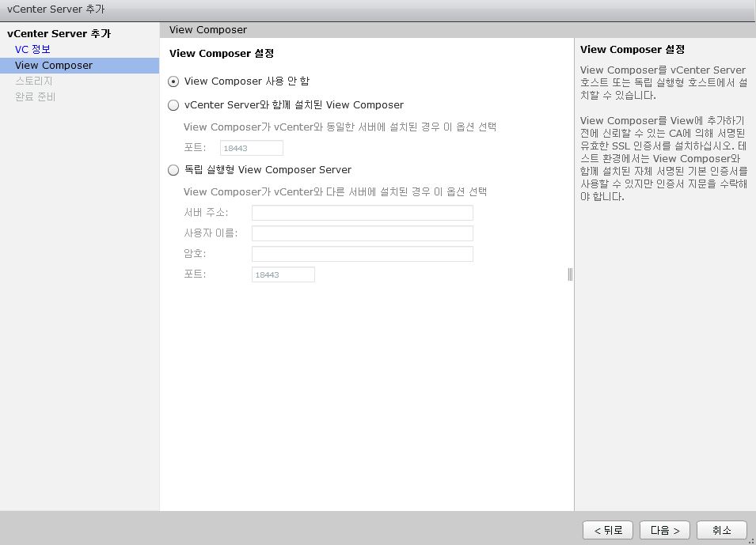Image resolution: width=756 pixels, height=545 pixels.
Task: Click 'vCenter Server 추가' sidebar heading
Action: point(59,34)
